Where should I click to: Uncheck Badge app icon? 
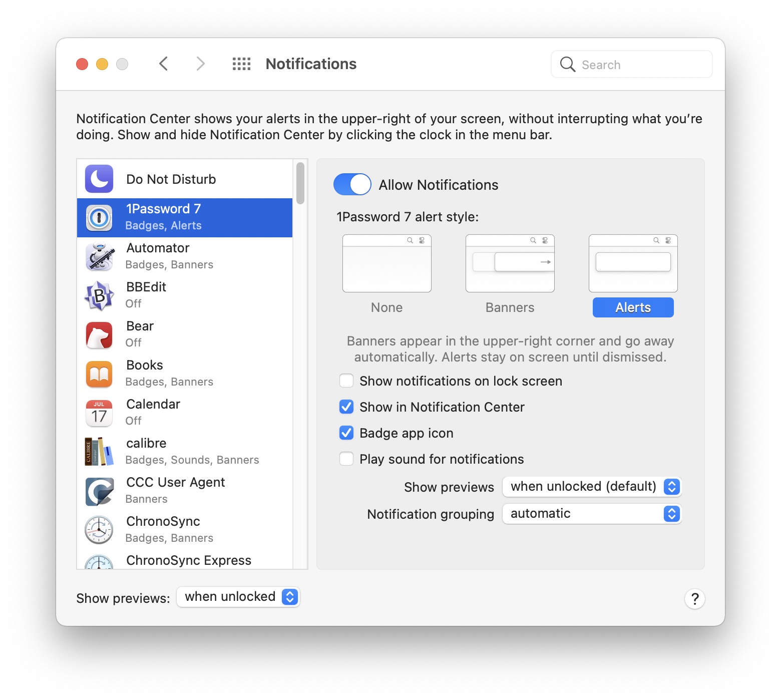[x=346, y=433]
